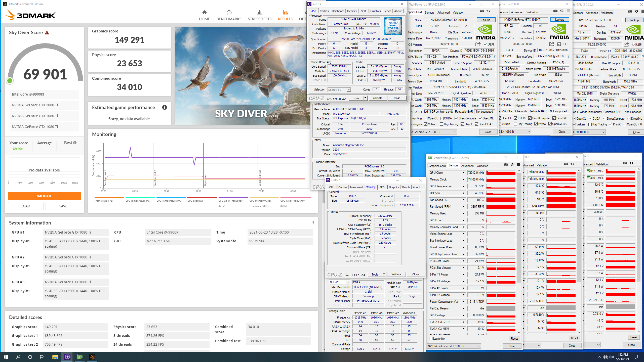Click Validate in the top CPU-Z window
The height and width of the screenshot is (362, 644).
click(x=377, y=98)
